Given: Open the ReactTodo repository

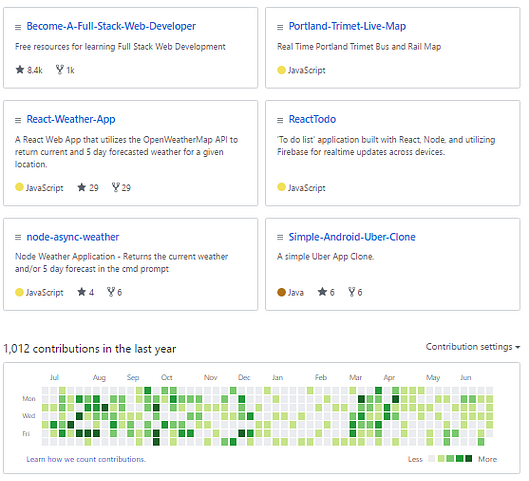Looking at the screenshot, I should (312, 119).
